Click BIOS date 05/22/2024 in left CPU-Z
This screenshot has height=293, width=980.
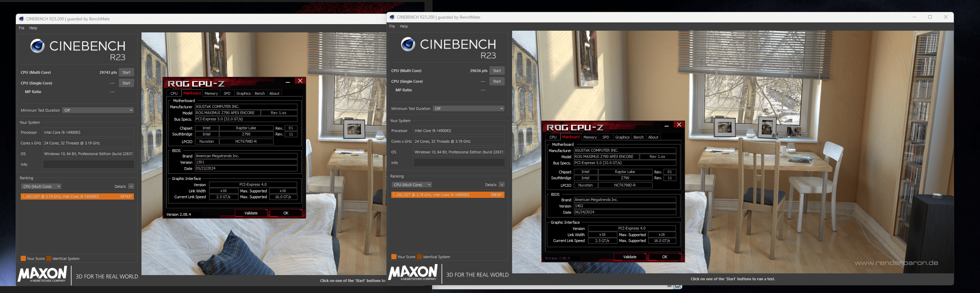point(246,168)
